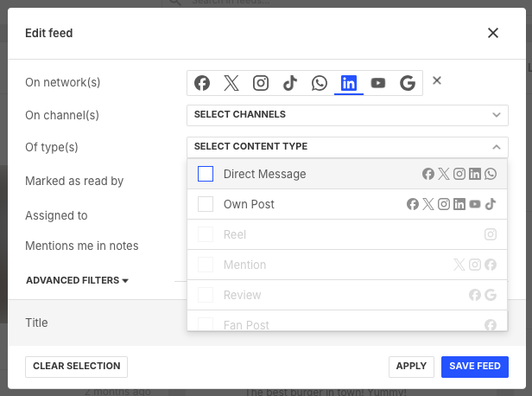The image size is (532, 396).
Task: Click the Instagram icon in Reel row
Action: [491, 234]
